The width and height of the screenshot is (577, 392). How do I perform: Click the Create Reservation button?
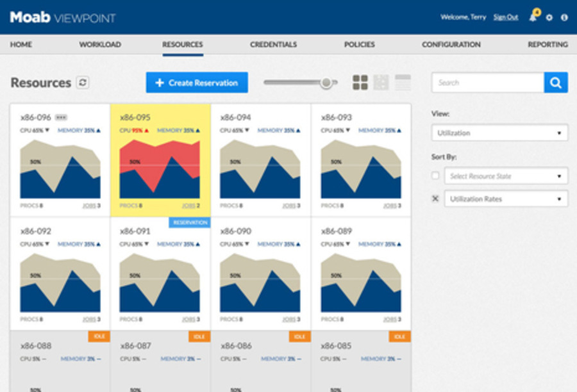tap(197, 83)
